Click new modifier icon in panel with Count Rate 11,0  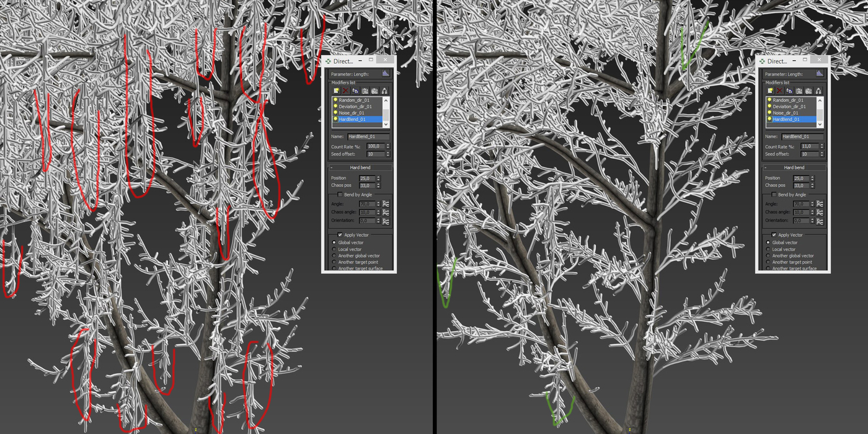pos(770,91)
